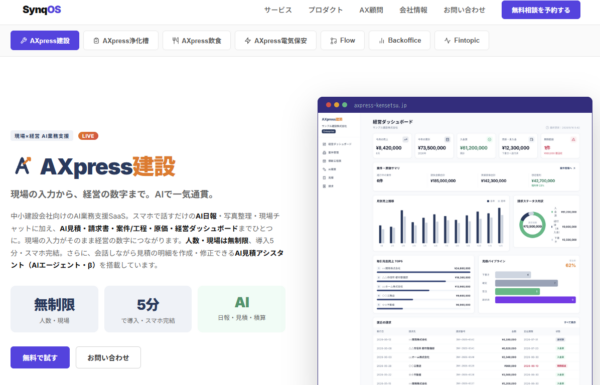Click the orange 62% pipeline figure
600x385 pixels.
[x=571, y=265]
